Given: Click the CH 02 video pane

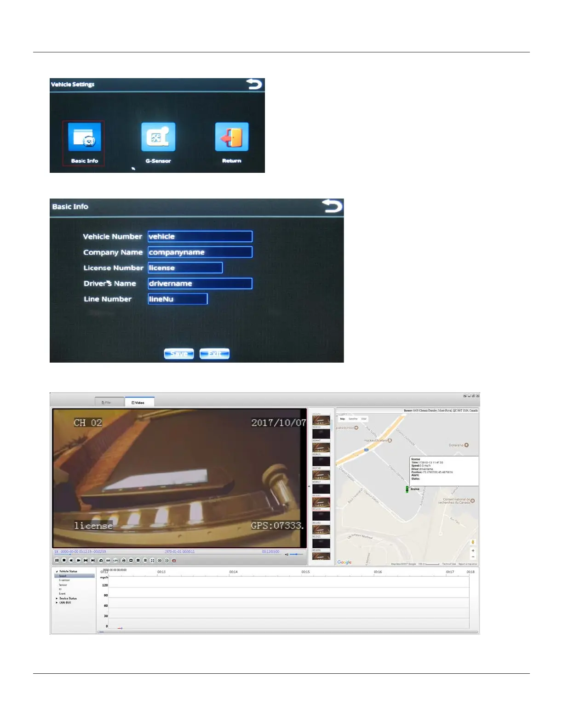Looking at the screenshot, I should point(179,478).
